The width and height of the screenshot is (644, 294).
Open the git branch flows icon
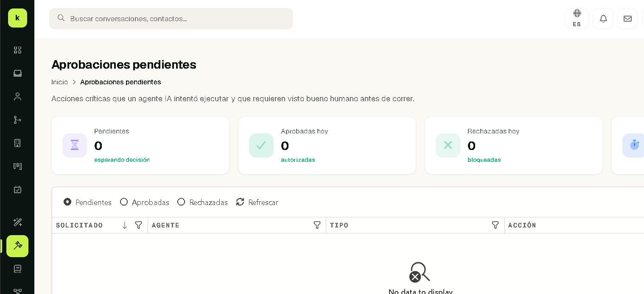(x=17, y=120)
